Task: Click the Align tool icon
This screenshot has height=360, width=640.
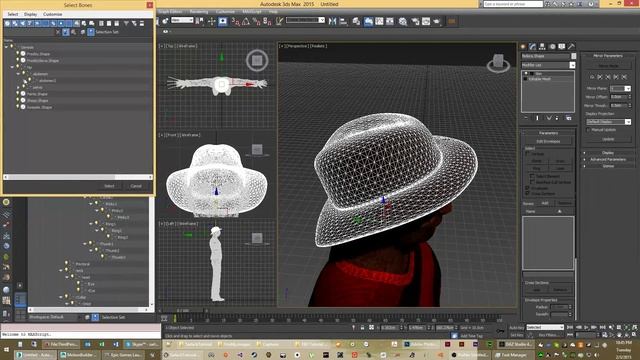Action: [343, 21]
